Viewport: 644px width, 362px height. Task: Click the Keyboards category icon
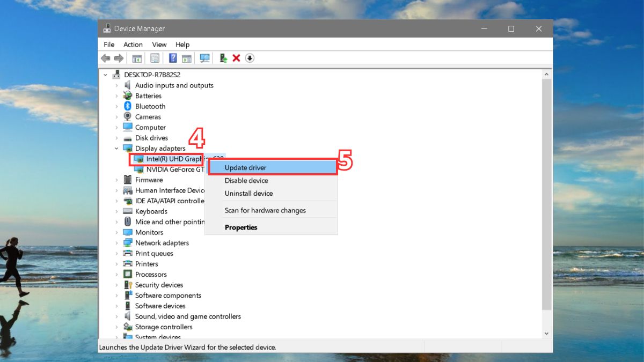pyautogui.click(x=128, y=211)
